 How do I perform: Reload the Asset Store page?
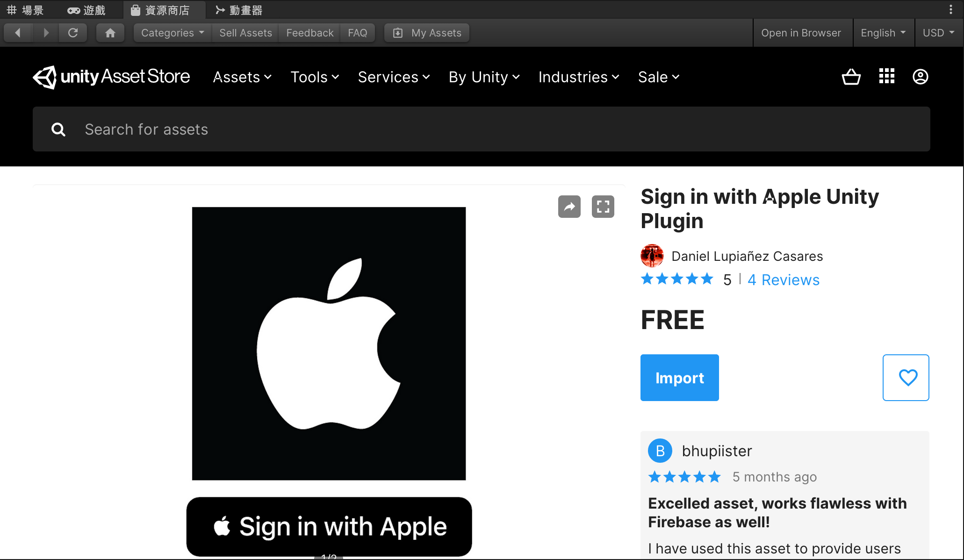point(73,33)
